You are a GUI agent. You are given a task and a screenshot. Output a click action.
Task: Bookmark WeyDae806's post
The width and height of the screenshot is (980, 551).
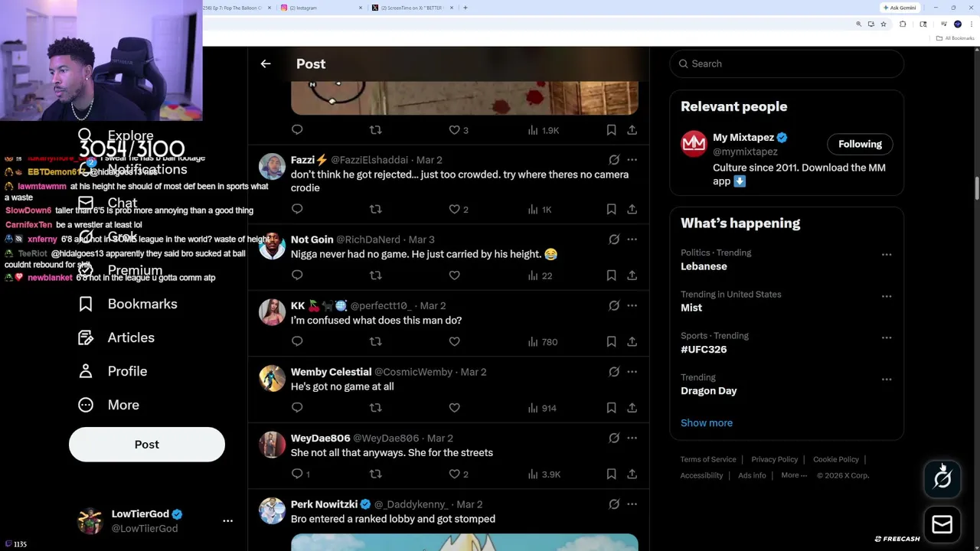point(611,474)
